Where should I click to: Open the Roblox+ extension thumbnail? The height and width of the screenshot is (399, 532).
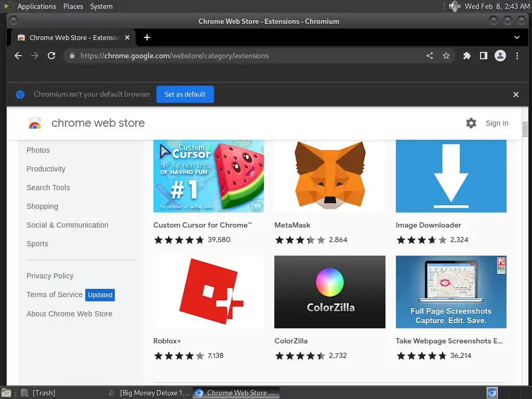click(x=208, y=292)
